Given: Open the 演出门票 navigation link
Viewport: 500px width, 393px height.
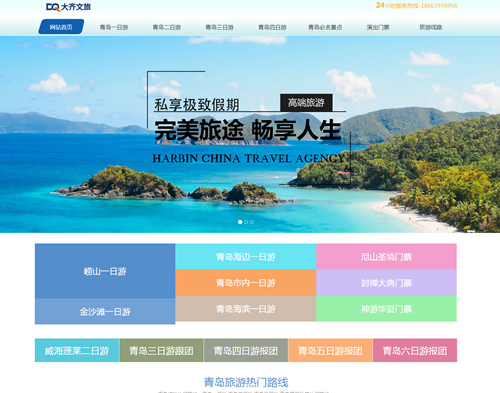Looking at the screenshot, I should [x=378, y=27].
